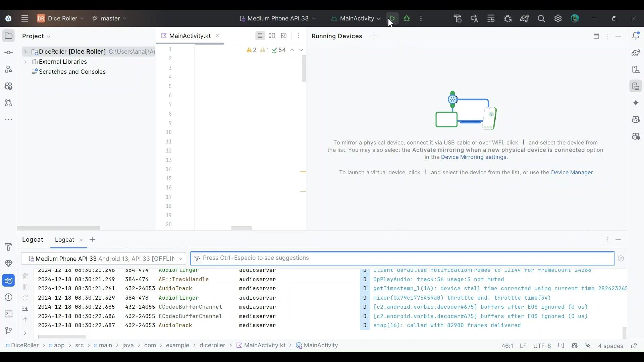Open the Notifications bell icon
The height and width of the screenshot is (362, 644).
click(x=636, y=36)
